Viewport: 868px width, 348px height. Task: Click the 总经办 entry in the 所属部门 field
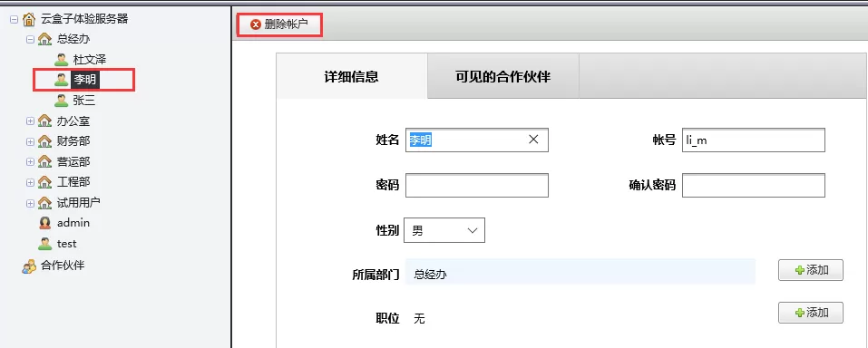pyautogui.click(x=430, y=274)
